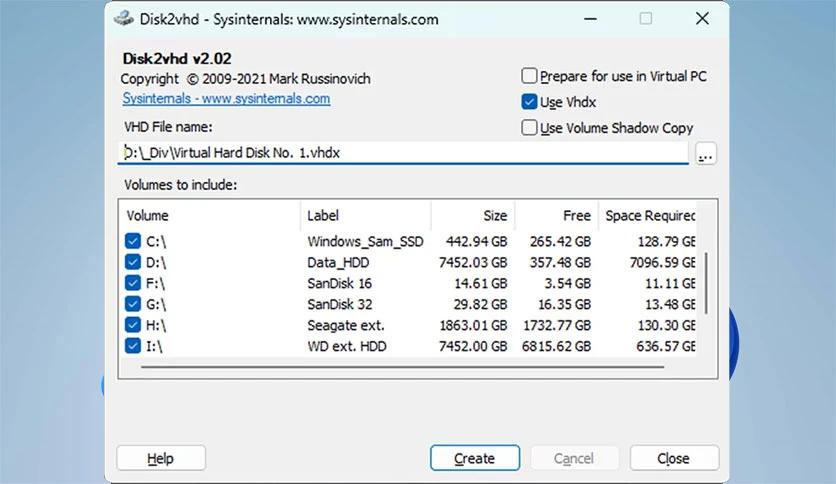
Task: Uncheck the F:\ volume checkbox
Action: pos(133,283)
